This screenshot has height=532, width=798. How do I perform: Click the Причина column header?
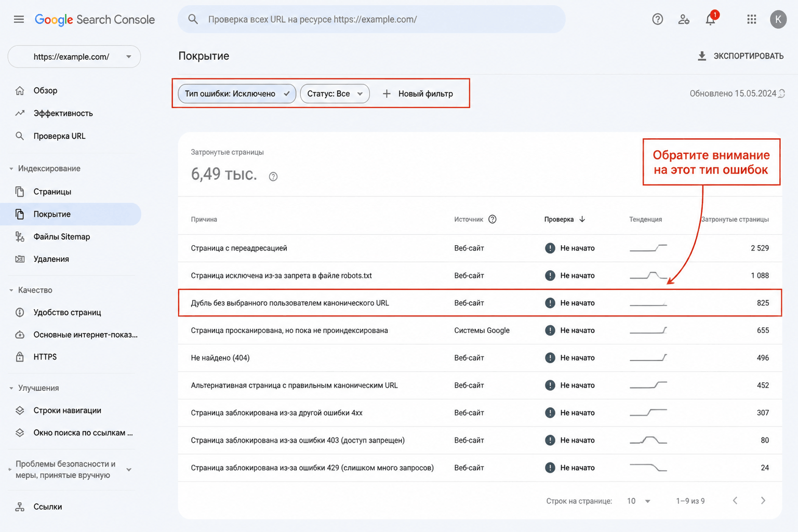click(x=204, y=219)
